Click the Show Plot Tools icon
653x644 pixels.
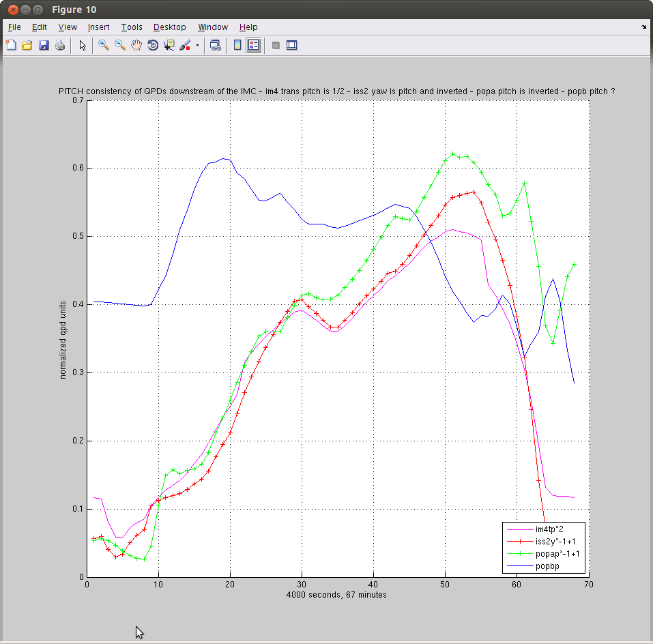(292, 45)
